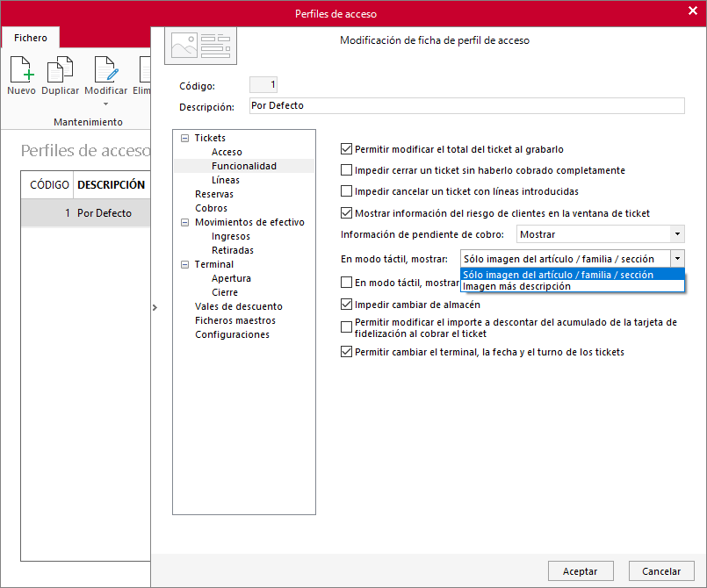
Task: Open Reservas in the tree
Action: tap(214, 194)
